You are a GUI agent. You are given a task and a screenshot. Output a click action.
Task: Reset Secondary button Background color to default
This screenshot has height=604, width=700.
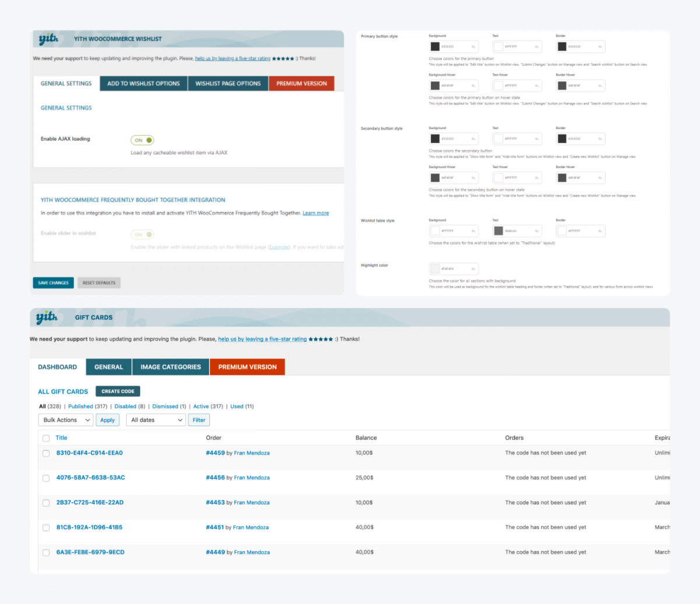click(474, 139)
